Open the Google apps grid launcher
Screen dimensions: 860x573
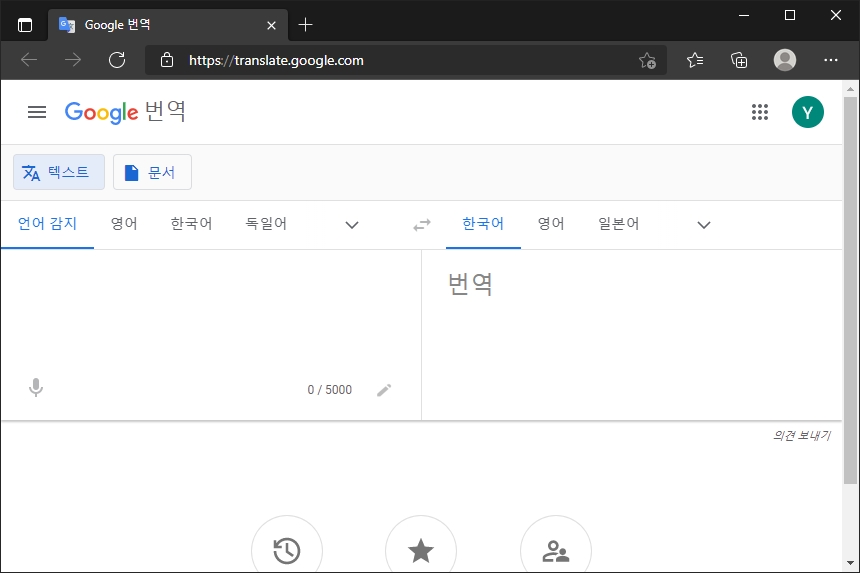(760, 112)
